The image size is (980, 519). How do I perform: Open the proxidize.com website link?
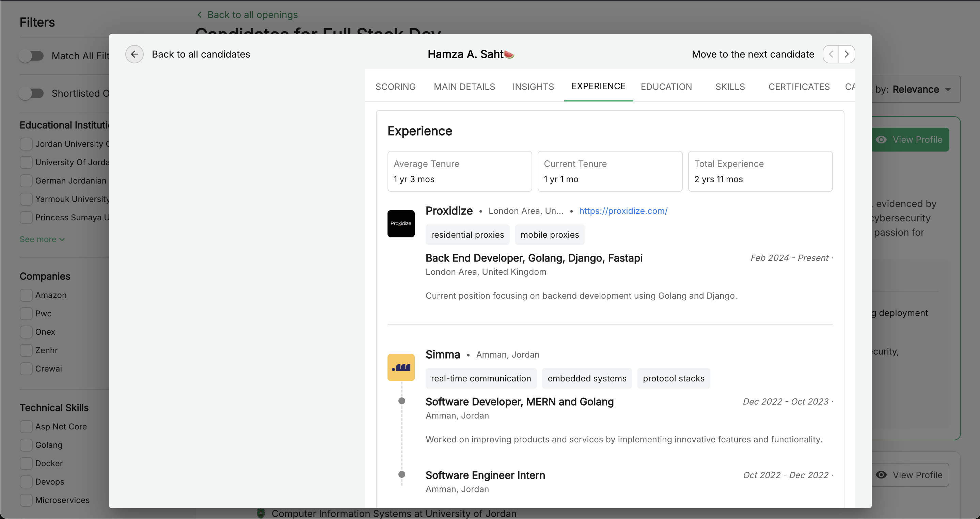[623, 211]
